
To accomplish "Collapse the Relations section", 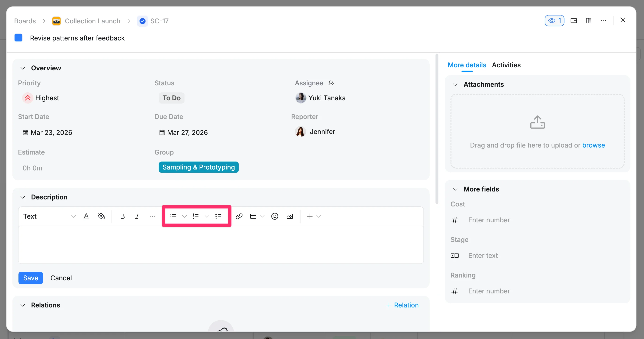I will (23, 305).
